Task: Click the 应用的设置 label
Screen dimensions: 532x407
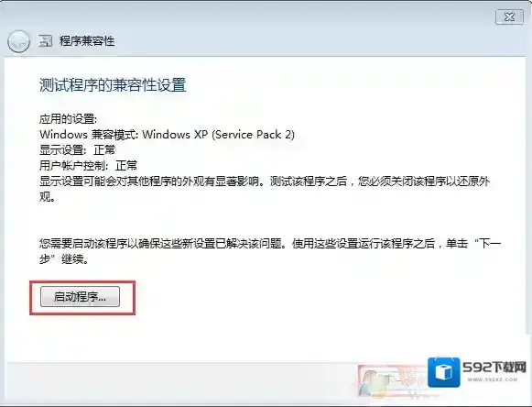Action: tap(68, 119)
